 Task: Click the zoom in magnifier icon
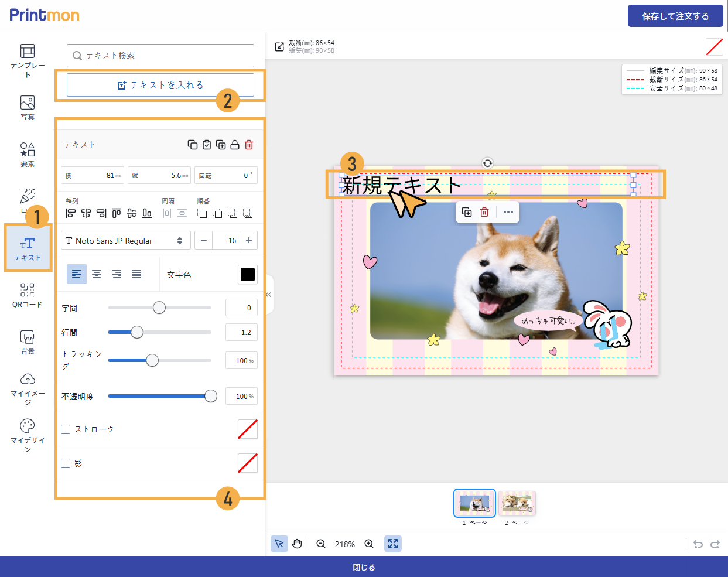pos(369,544)
